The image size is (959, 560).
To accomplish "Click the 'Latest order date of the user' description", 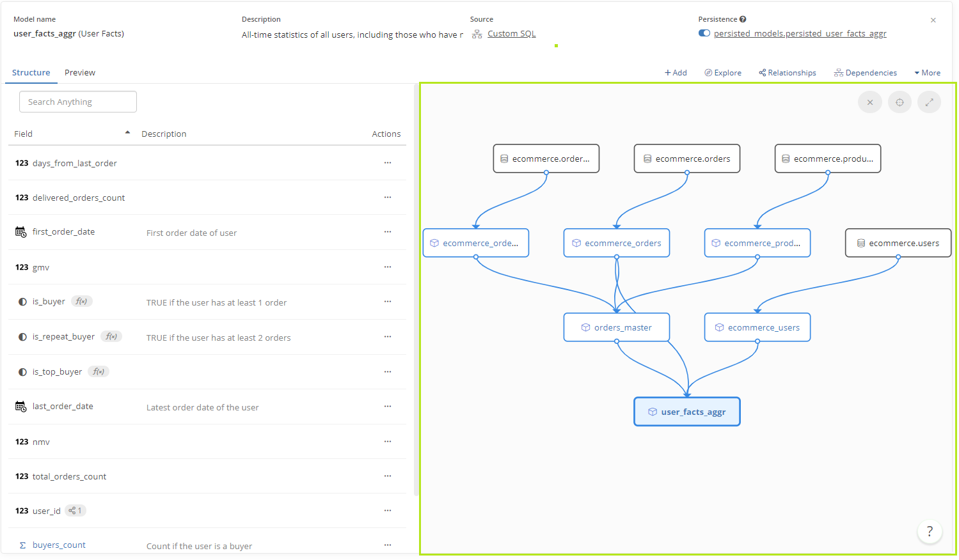I will tap(203, 407).
